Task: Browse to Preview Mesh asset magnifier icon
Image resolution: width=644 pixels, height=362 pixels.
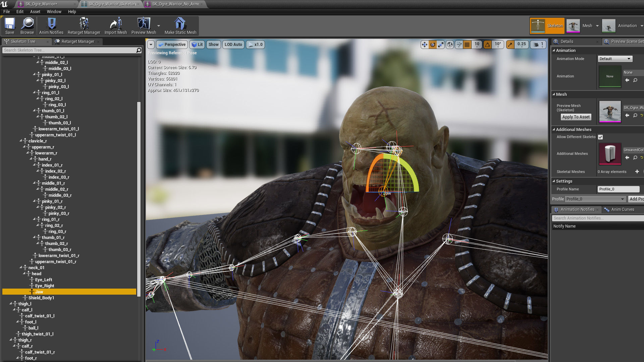Action: [x=635, y=115]
